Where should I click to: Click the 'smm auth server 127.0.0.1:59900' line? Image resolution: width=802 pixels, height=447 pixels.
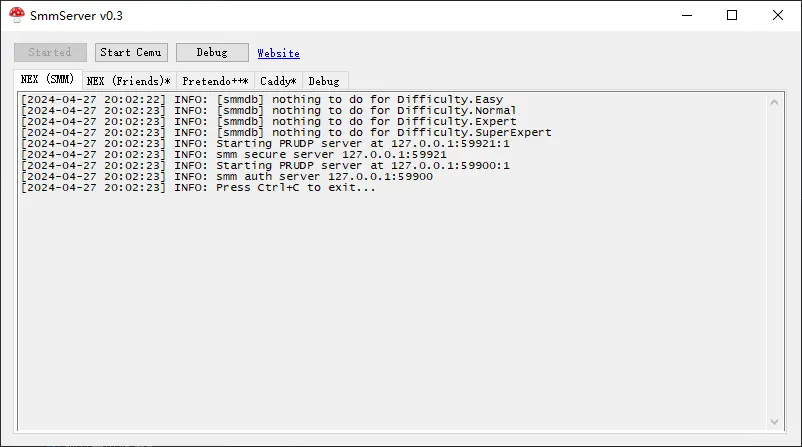(x=227, y=176)
